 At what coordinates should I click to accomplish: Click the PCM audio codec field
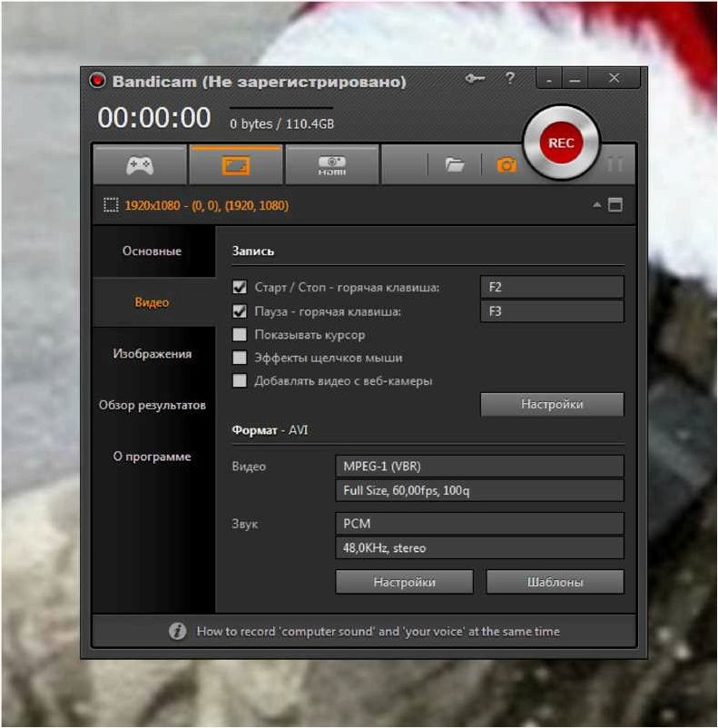(479, 524)
